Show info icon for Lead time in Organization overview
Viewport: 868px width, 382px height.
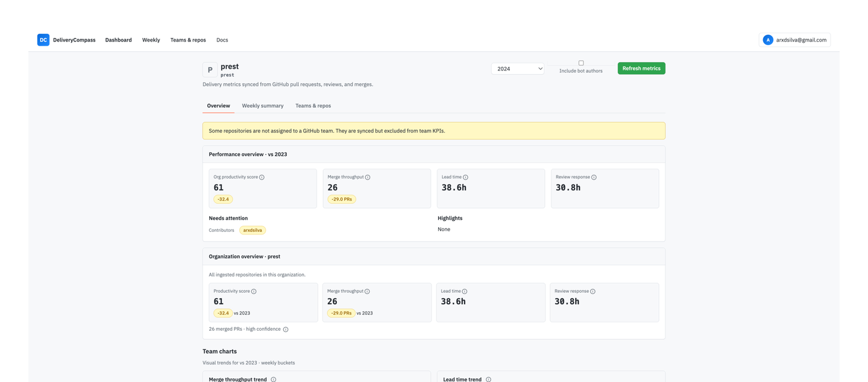pyautogui.click(x=464, y=292)
